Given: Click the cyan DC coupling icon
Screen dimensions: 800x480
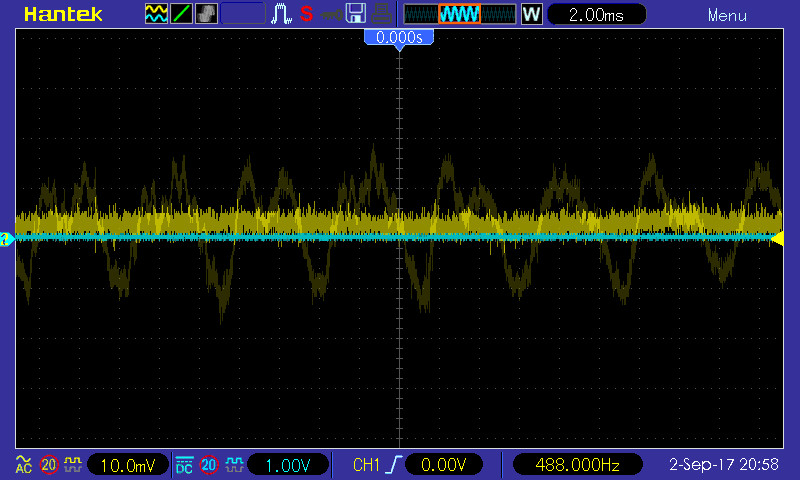Looking at the screenshot, I should coord(184,465).
